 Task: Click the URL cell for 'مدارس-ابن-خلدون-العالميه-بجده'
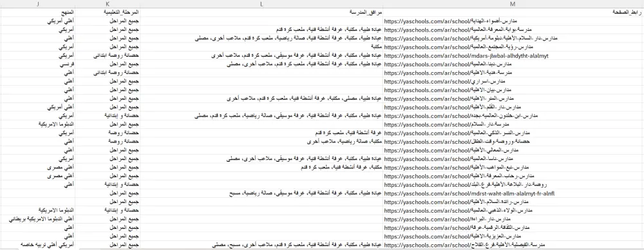513,116
